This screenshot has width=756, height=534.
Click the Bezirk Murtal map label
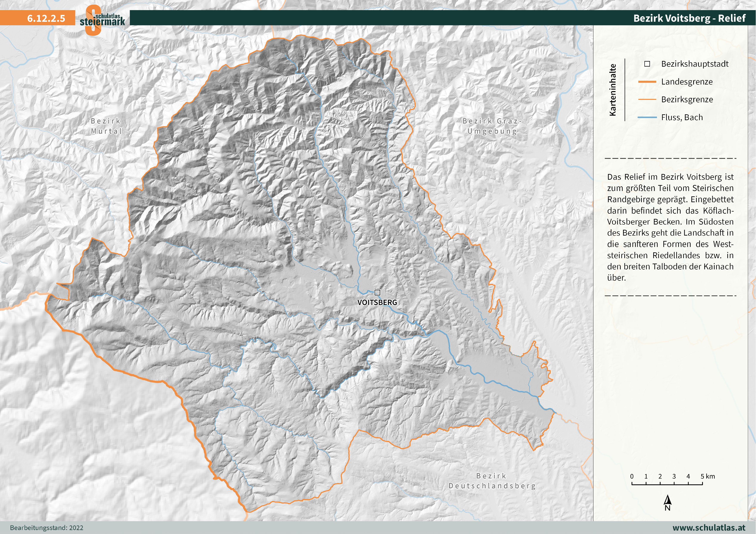coord(106,126)
